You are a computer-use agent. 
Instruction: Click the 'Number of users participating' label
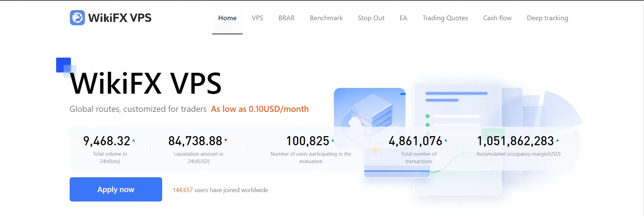click(x=311, y=157)
